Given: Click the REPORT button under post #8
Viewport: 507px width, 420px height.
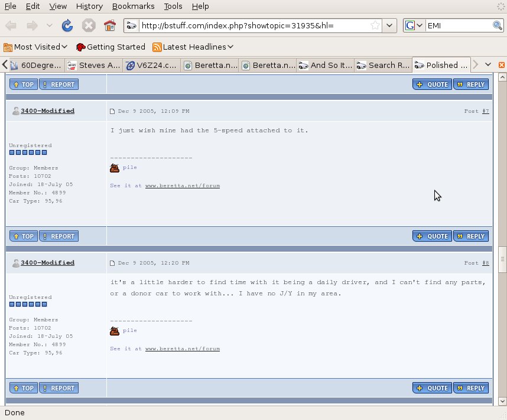Looking at the screenshot, I should [x=58, y=388].
